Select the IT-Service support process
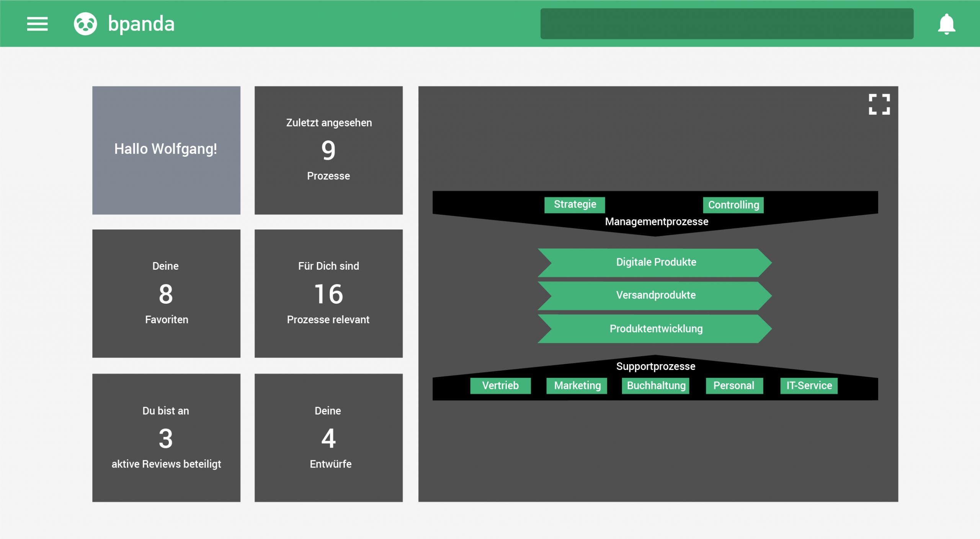 point(809,386)
